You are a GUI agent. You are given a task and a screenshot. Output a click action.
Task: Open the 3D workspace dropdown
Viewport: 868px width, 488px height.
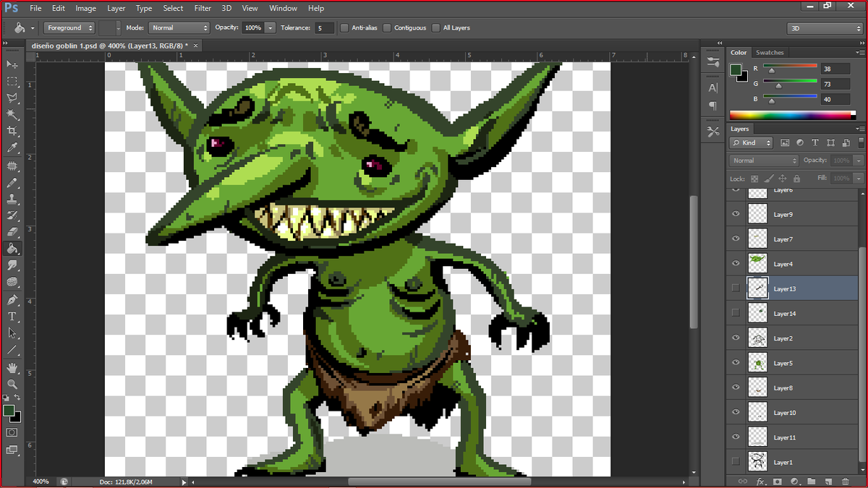(x=825, y=28)
